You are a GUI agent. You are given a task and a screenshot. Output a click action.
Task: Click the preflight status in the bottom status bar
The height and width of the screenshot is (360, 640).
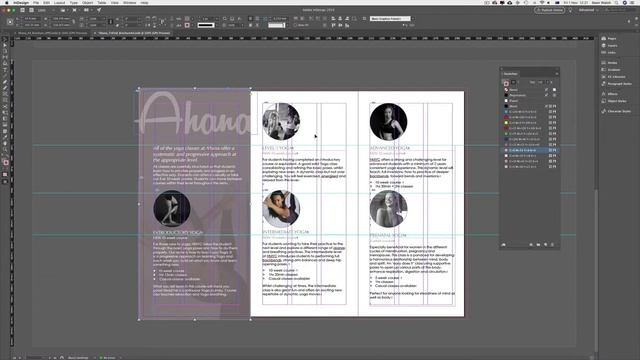coord(108,358)
